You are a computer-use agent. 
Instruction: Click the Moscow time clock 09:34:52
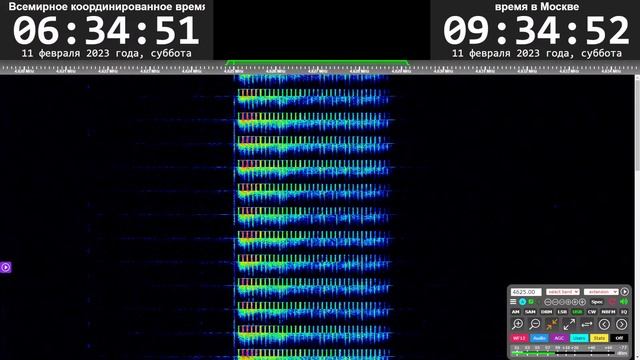[536, 31]
